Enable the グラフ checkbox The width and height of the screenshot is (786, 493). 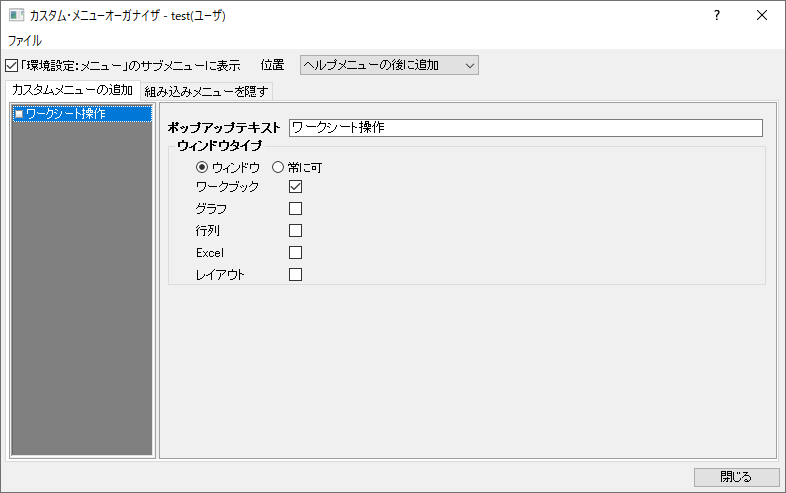pos(295,209)
